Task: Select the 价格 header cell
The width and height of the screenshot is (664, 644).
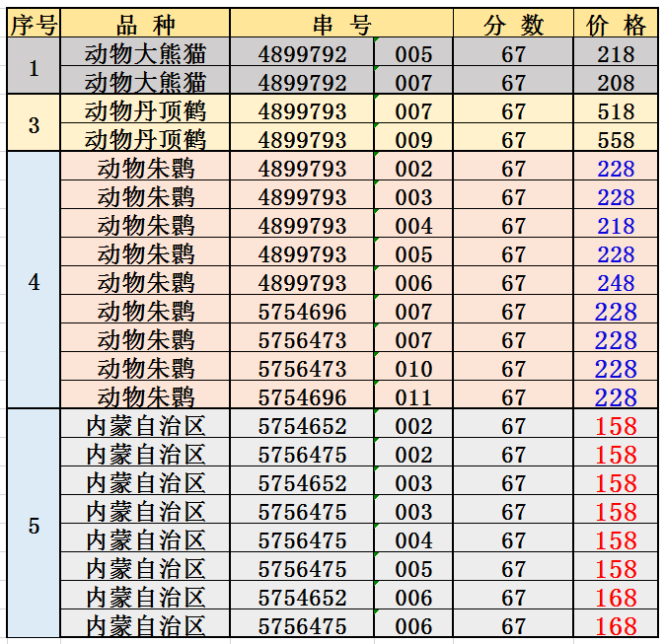Action: [616, 25]
